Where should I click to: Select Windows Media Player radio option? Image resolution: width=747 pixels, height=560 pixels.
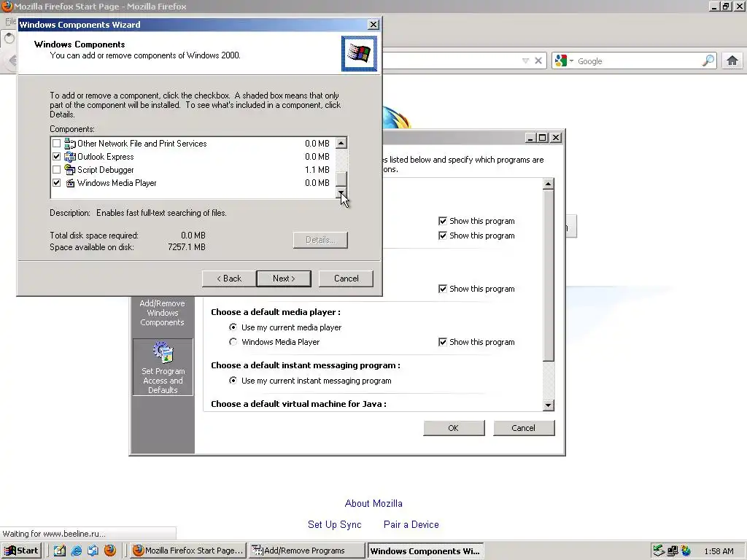[233, 342]
